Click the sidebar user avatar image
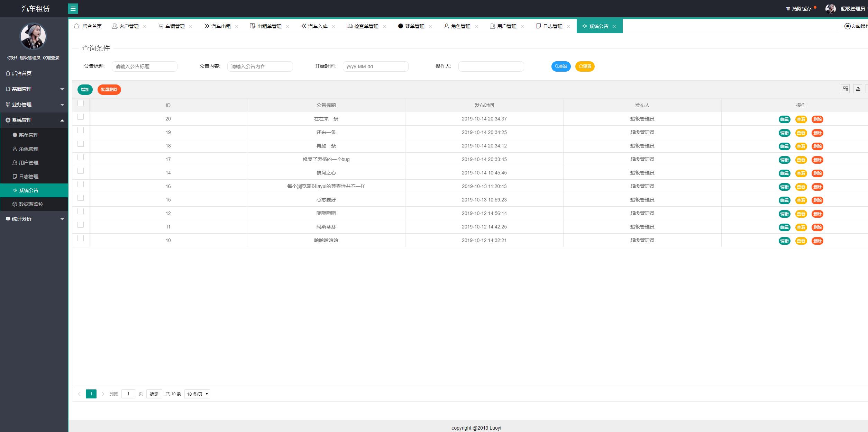 pyautogui.click(x=33, y=36)
